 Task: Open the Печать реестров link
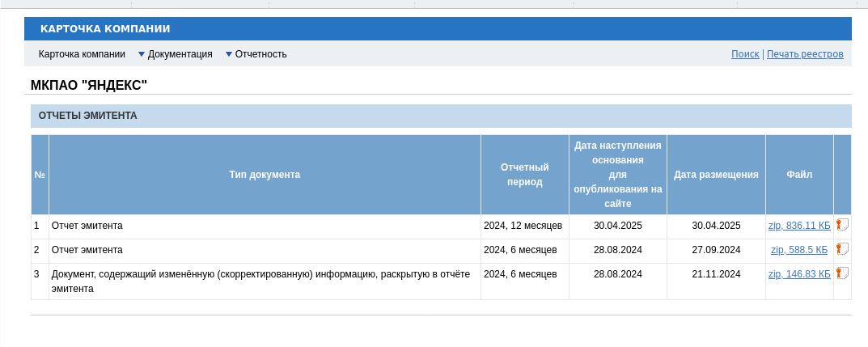805,54
